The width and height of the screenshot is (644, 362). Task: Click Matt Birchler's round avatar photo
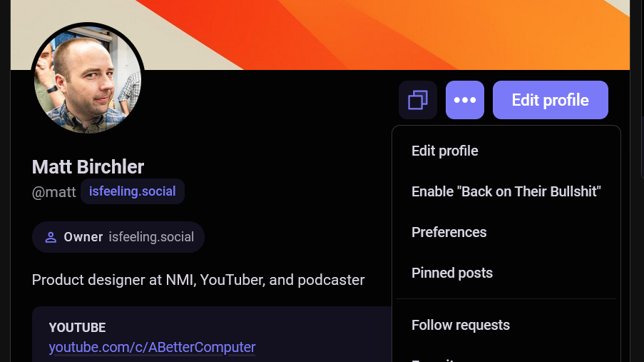88,79
